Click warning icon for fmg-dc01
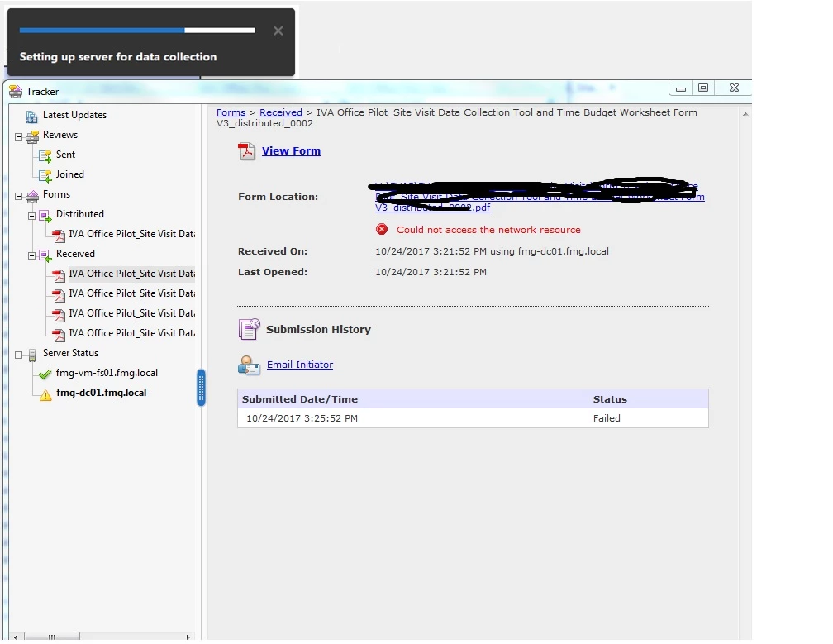The height and width of the screenshot is (644, 833). coord(45,395)
